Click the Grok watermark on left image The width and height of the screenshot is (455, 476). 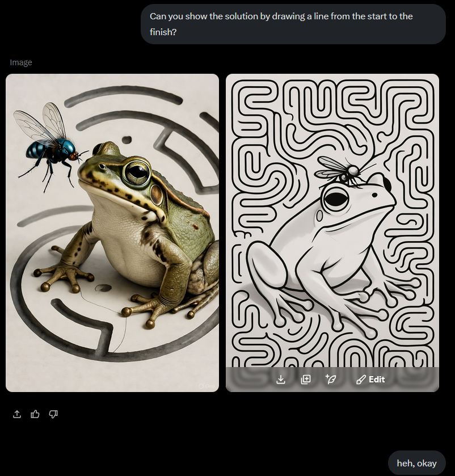click(x=207, y=386)
